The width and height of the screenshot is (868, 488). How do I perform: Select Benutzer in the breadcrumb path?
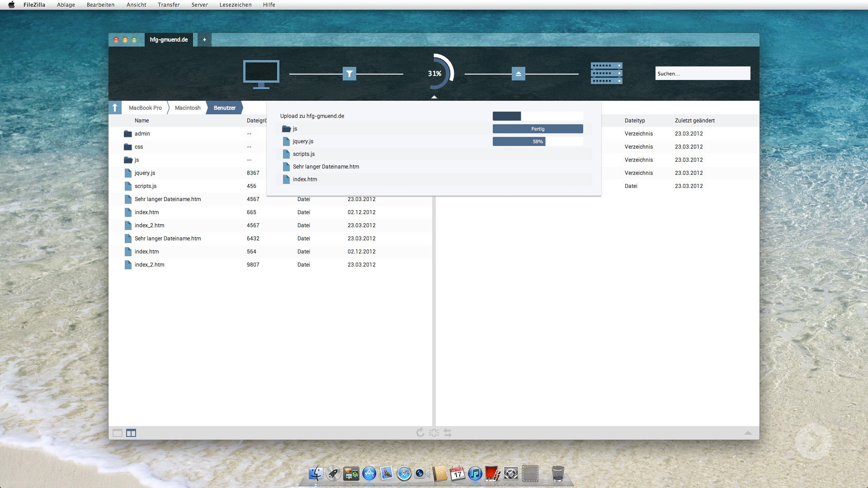[x=225, y=108]
